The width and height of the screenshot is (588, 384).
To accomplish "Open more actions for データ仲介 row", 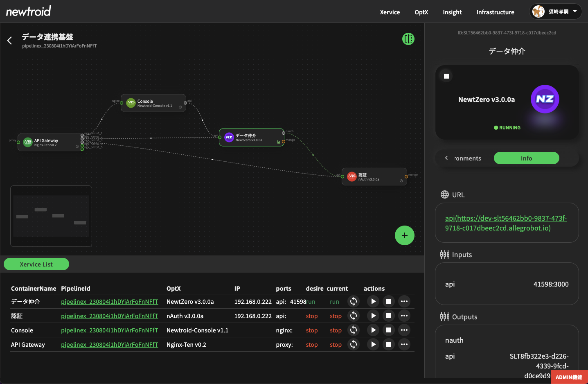I will (x=404, y=301).
